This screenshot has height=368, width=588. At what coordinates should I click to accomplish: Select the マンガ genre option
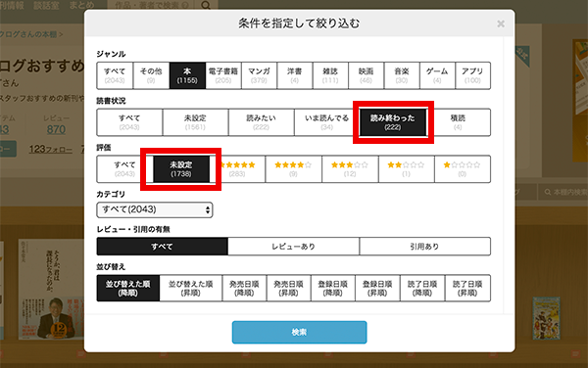pos(259,75)
